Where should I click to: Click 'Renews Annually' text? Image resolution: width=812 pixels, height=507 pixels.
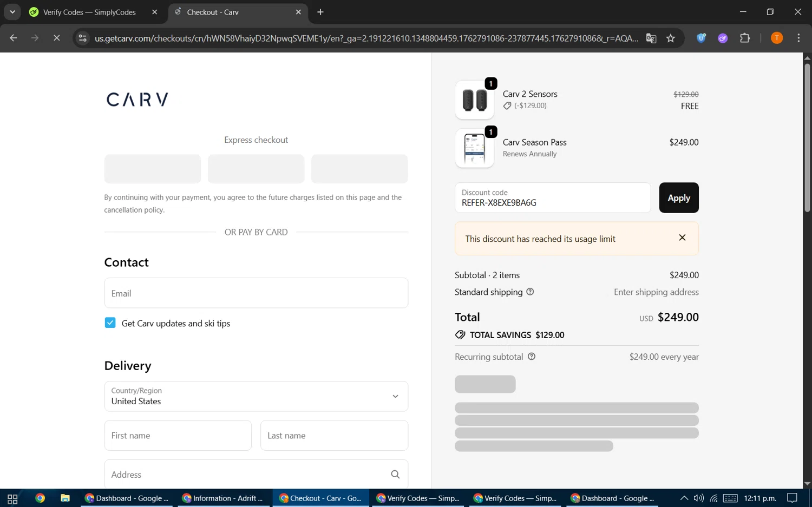pyautogui.click(x=529, y=154)
